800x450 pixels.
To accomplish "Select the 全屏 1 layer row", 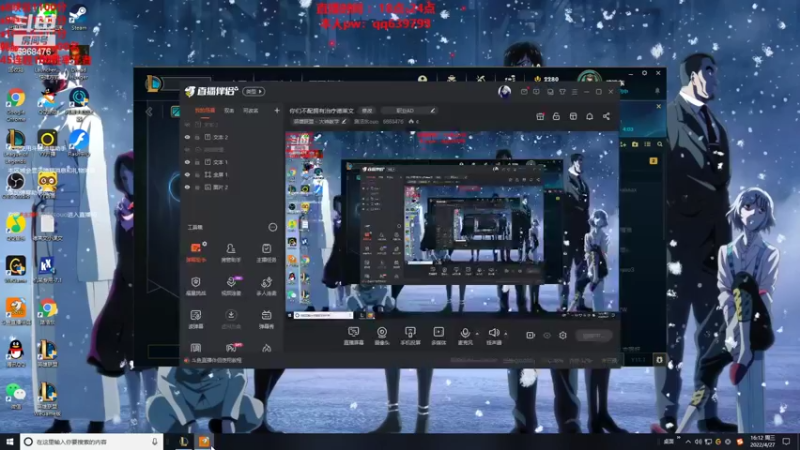I will (232, 174).
